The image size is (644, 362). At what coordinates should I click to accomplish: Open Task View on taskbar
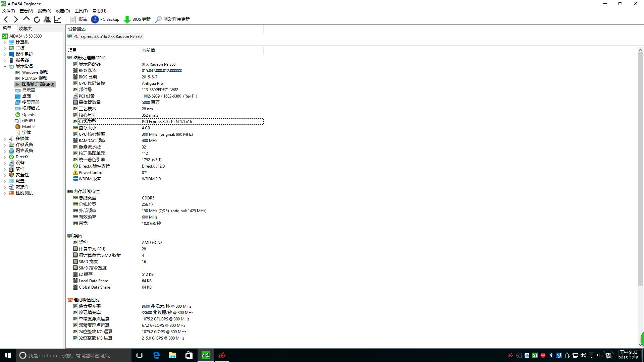pos(140,355)
